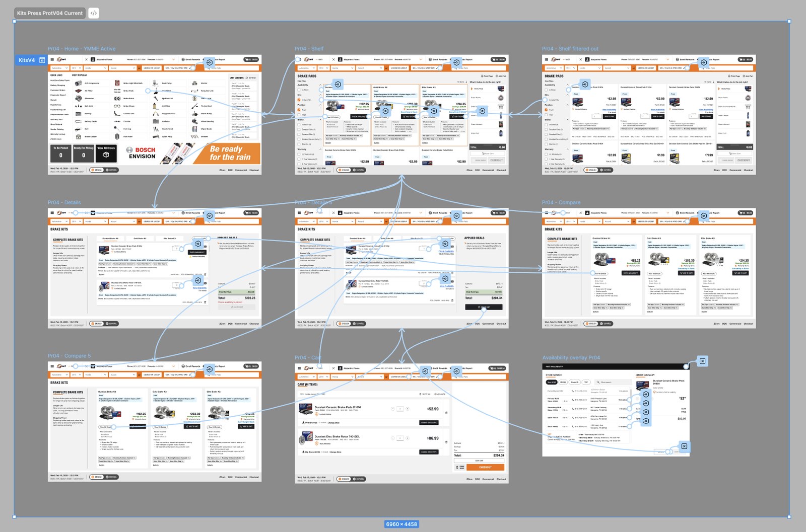Open the Honda make dropdown in the Home frame
Viewport: 806px width, 532px height.
95,68
